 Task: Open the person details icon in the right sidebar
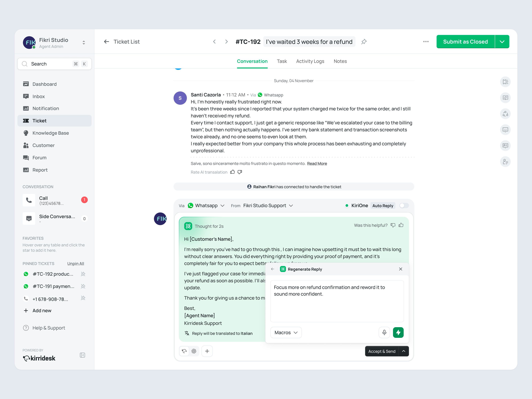point(505,162)
